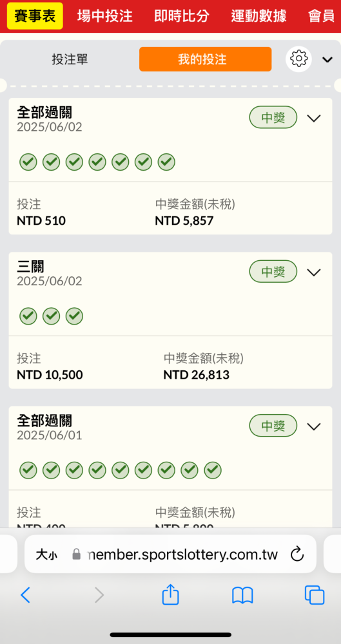The image size is (341, 644).
Task: Expand the first 全部過關 bet dated 2025/06/02
Action: [314, 118]
